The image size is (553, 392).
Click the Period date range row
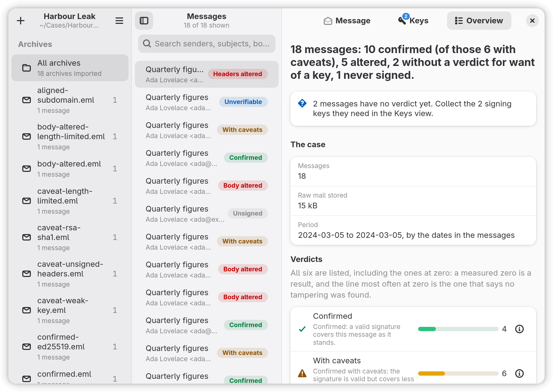click(x=413, y=230)
